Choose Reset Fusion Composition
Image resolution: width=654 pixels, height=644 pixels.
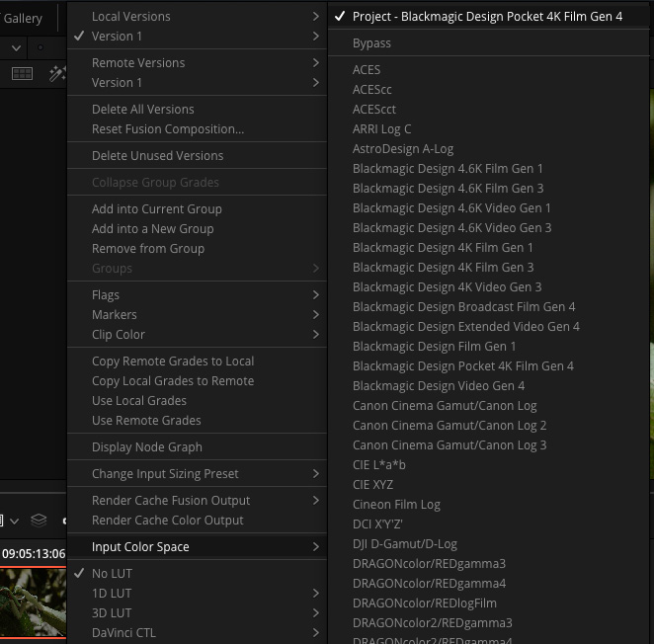point(197,129)
